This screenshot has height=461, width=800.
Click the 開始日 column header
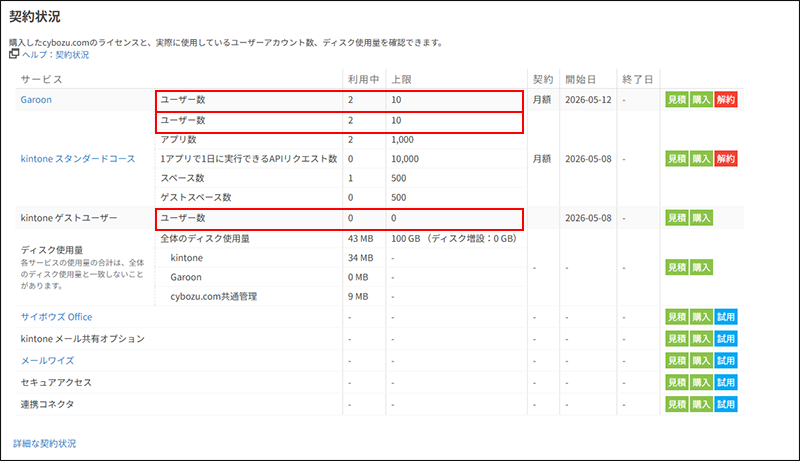pos(580,80)
